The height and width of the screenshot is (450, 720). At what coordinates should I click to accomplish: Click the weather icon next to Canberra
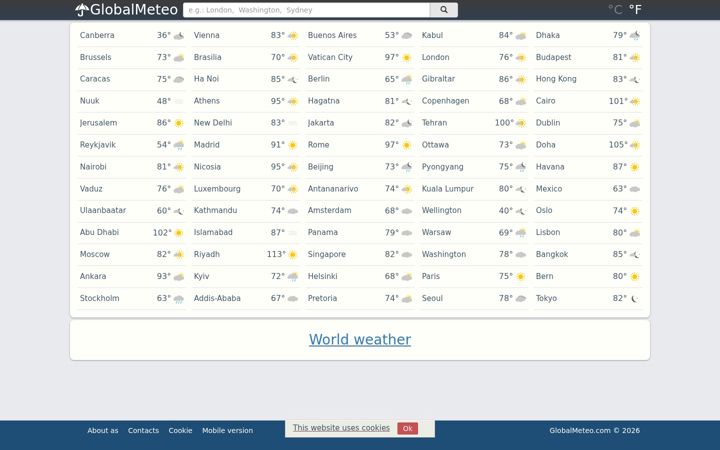coord(179,35)
